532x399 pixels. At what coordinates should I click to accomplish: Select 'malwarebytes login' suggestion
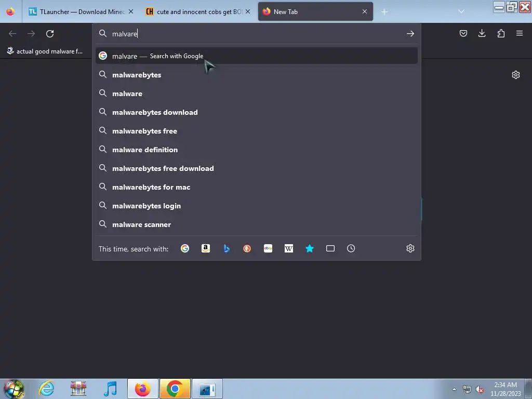pyautogui.click(x=257, y=206)
